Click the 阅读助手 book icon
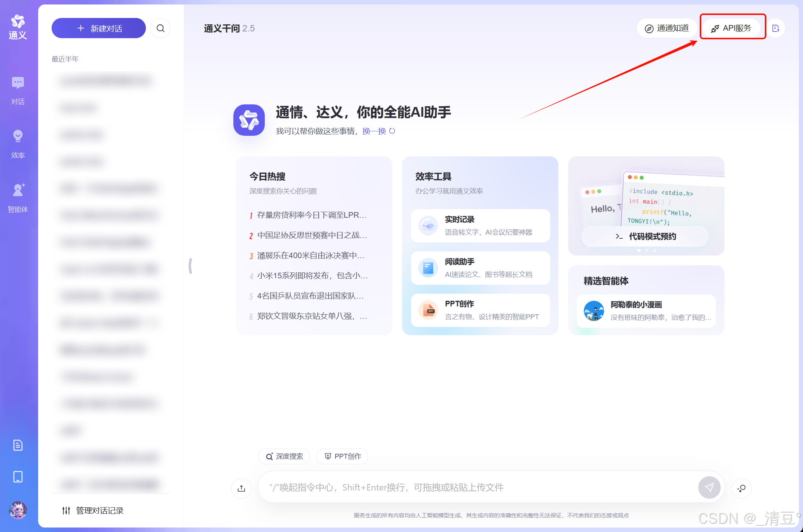The image size is (803, 532). coord(428,268)
